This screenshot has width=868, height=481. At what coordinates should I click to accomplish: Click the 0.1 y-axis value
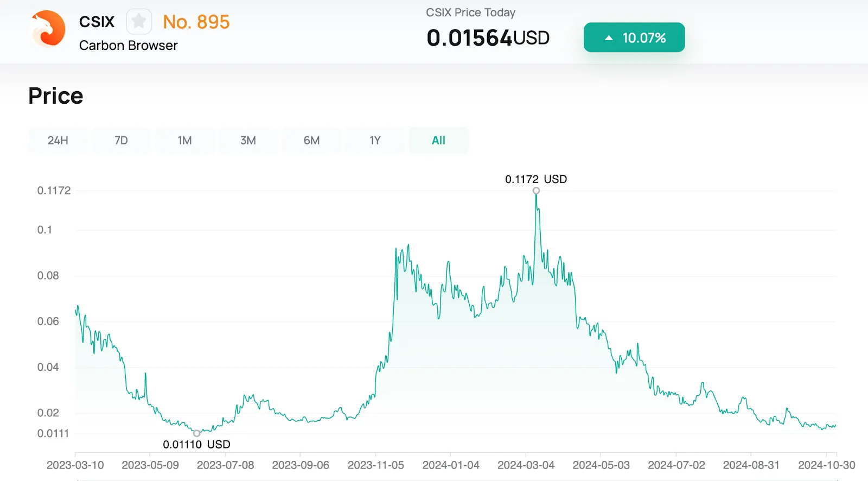click(44, 230)
